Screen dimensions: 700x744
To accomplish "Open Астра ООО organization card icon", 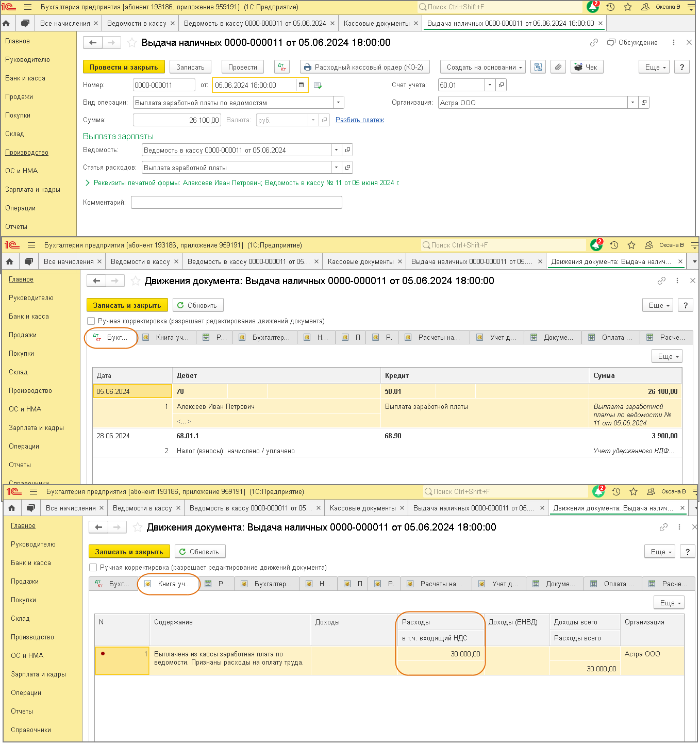I will [x=644, y=103].
